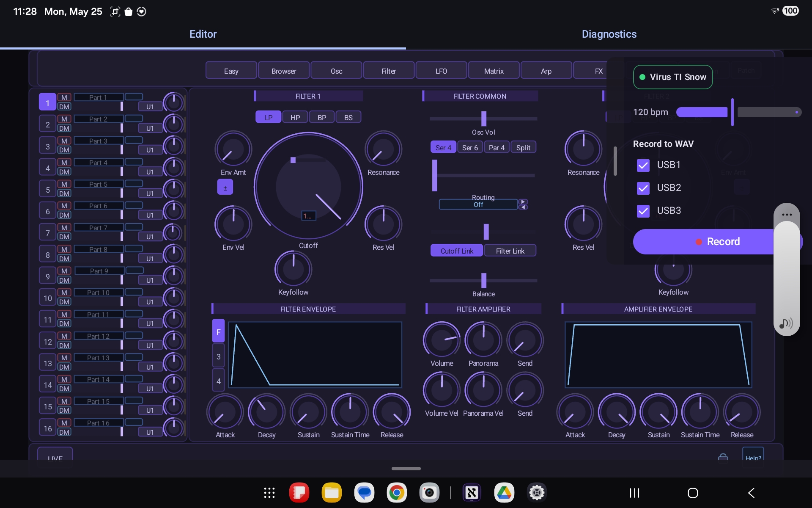Click the Amplifier Envelope graph display
Screen dimensions: 812x508
[658, 355]
